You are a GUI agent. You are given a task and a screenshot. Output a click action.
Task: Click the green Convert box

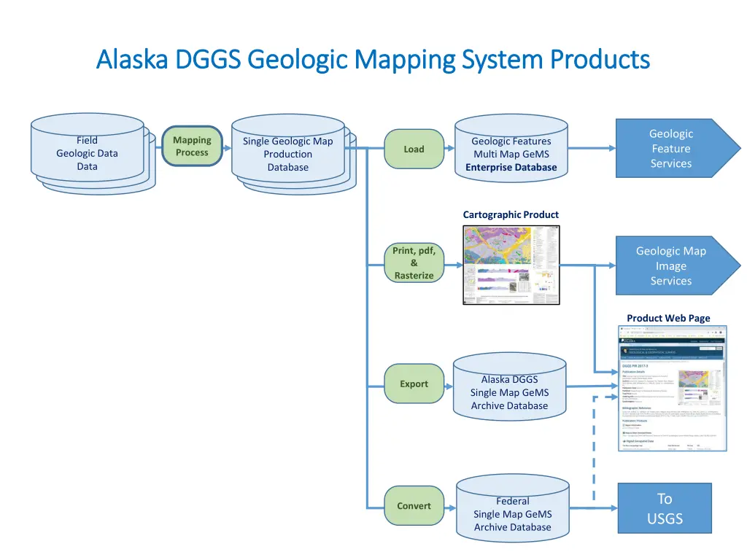414,506
